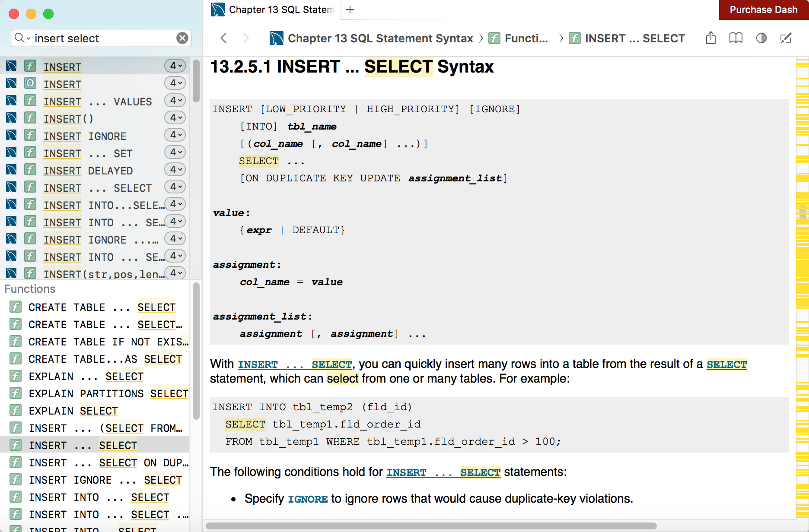Go back with the left arrow
The height and width of the screenshot is (532, 809).
(x=223, y=38)
